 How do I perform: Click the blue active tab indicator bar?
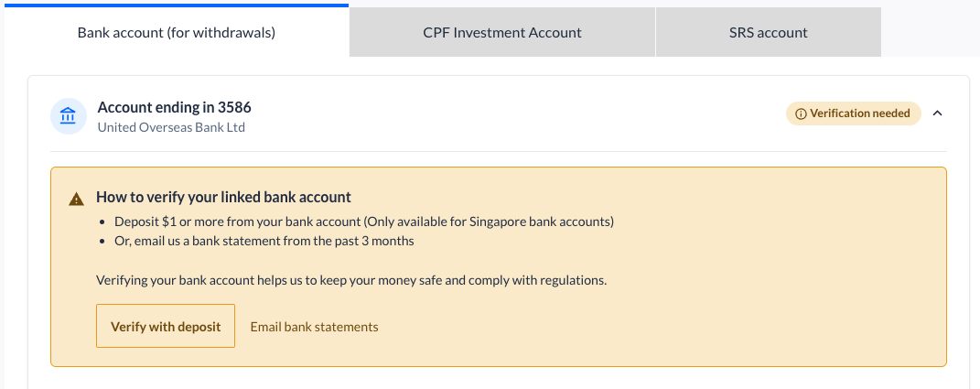(x=177, y=5)
